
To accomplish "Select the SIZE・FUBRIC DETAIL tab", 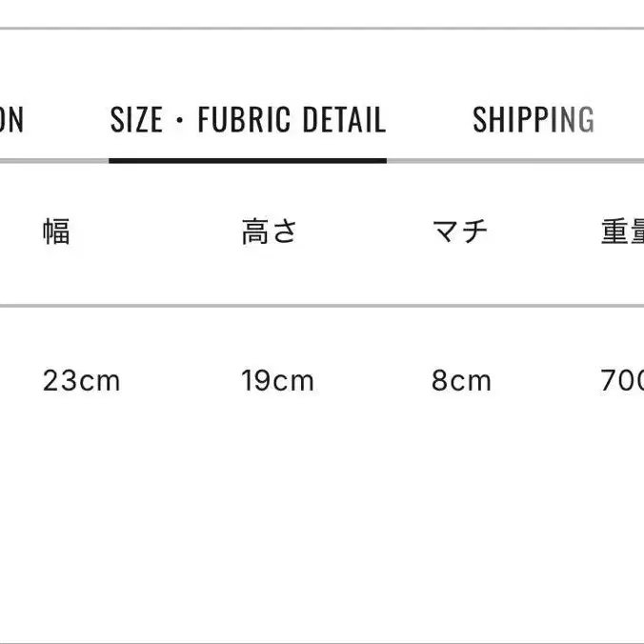I will (248, 119).
